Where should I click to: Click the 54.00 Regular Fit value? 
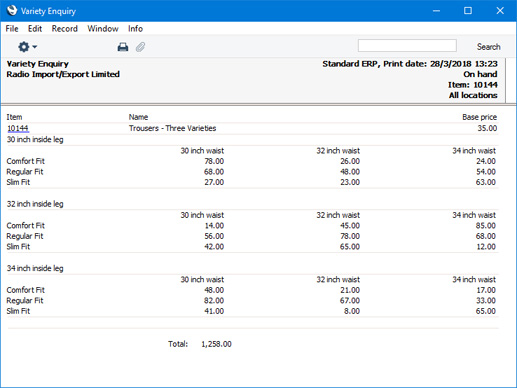pyautogui.click(x=486, y=172)
